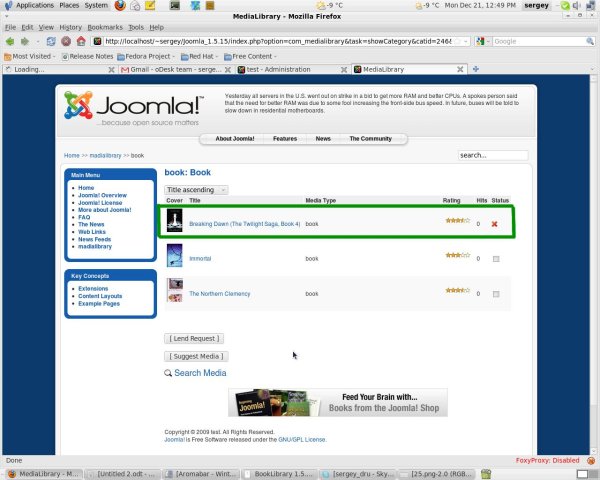Open back/forward history dropdown arrow
Viewport: 600px width, 480px height.
coord(38,41)
